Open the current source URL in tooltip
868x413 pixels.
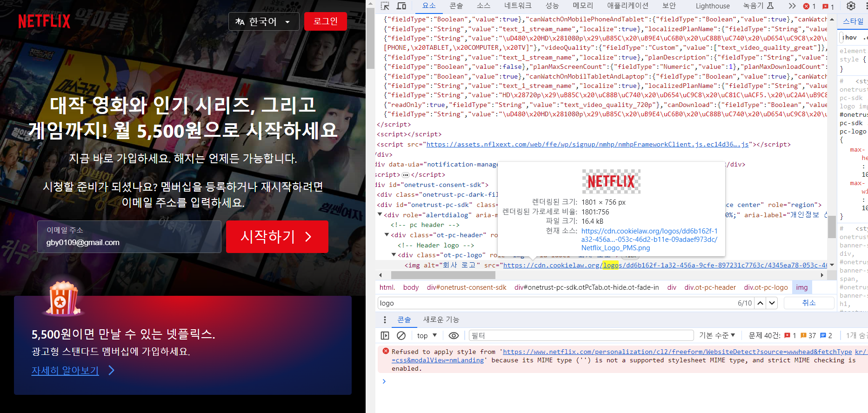pos(649,240)
